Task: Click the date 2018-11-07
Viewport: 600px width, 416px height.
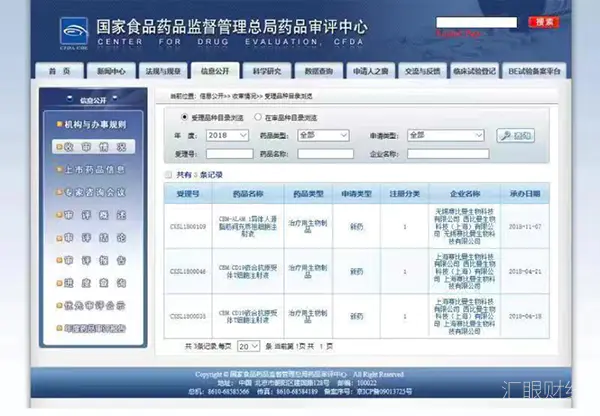Action: click(525, 227)
